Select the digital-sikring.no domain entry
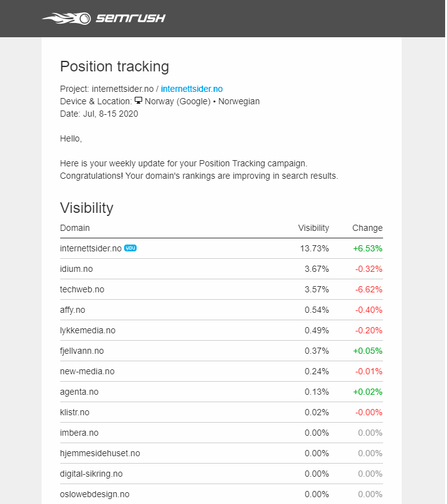The image size is (447, 504). pos(91,474)
